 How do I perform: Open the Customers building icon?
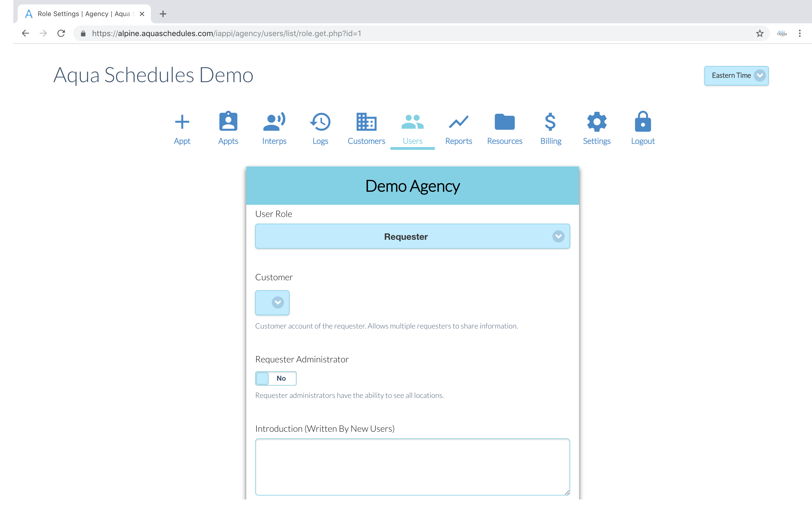(x=366, y=122)
